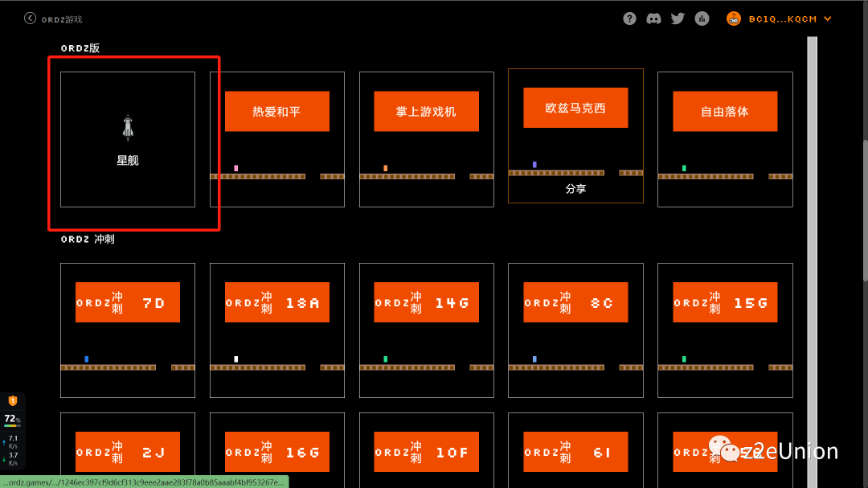
Task: Click the shield badge in the bottom-left widget
Action: (x=14, y=400)
